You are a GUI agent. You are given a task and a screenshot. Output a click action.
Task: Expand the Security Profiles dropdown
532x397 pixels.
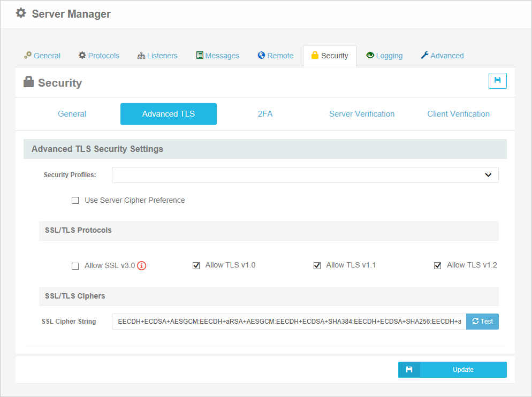click(x=305, y=175)
